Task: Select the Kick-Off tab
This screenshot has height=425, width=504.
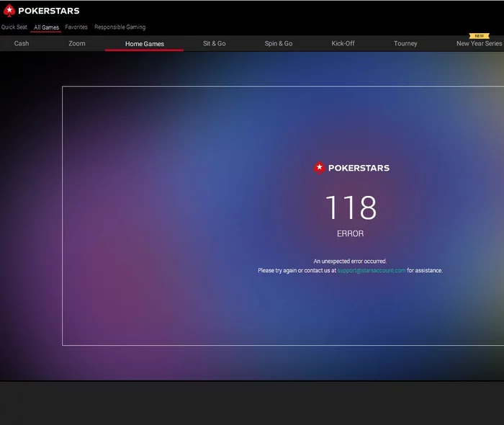Action: pyautogui.click(x=343, y=43)
